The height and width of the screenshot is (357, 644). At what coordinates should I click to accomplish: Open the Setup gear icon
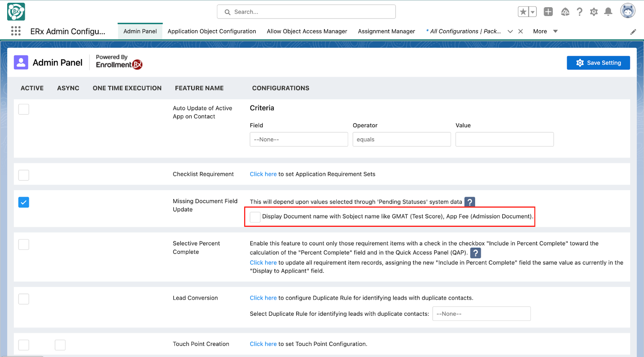[x=594, y=12]
